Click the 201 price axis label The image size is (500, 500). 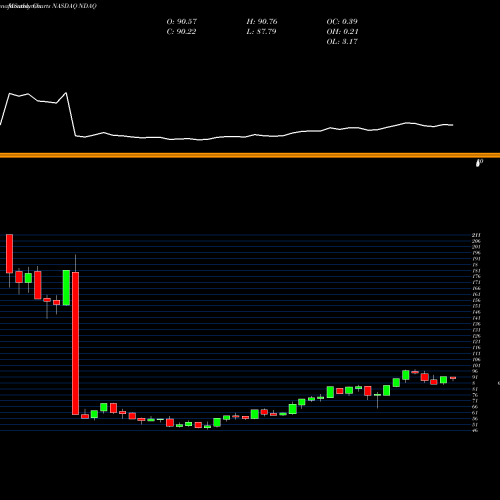476,247
